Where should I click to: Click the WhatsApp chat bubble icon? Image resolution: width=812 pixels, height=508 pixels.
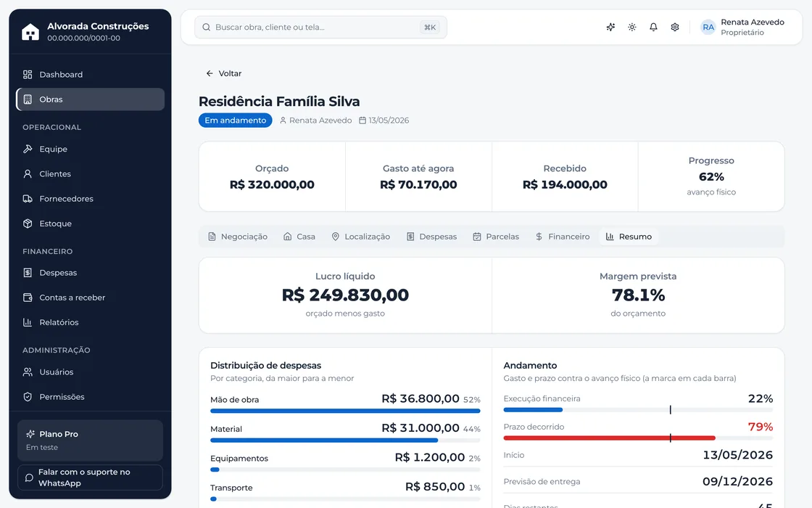[29, 478]
